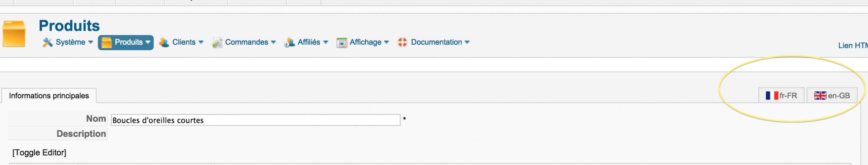Expand the Système dropdown arrow
This screenshot has width=868, height=165.
tap(91, 42)
